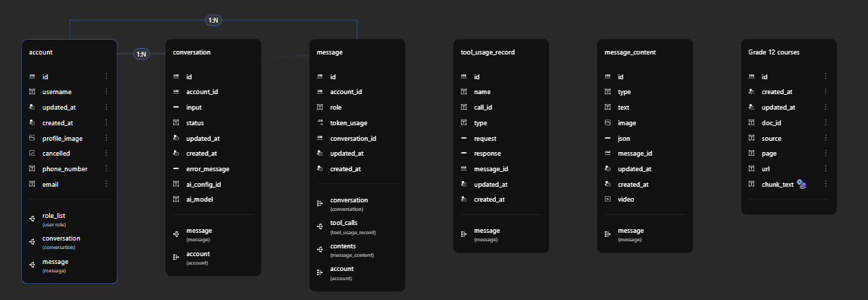
Task: Click the profile_image field icon in account table
Action: (x=32, y=138)
